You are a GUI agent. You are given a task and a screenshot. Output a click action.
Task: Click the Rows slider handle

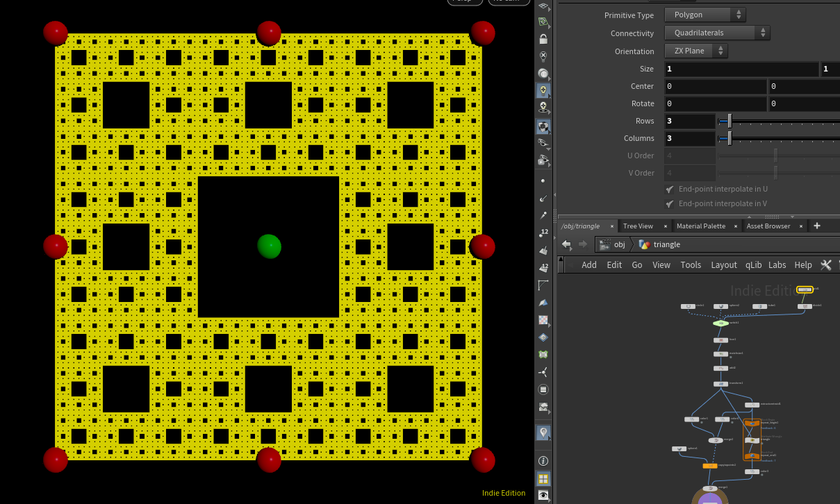(x=730, y=121)
